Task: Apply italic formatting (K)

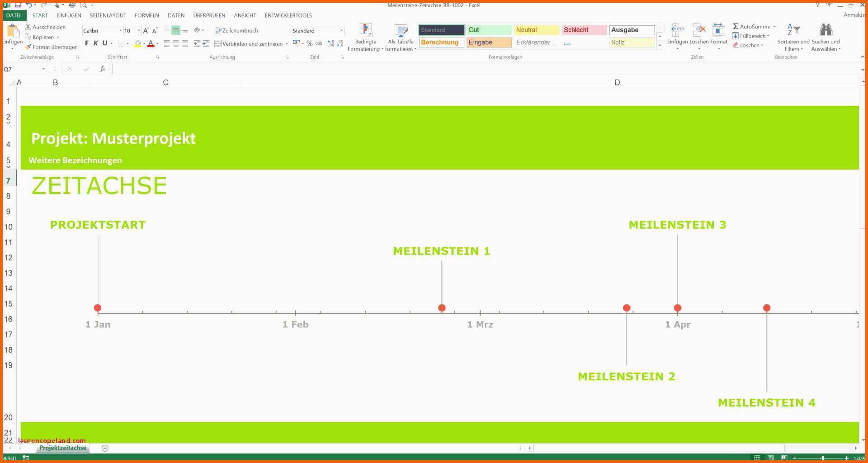Action: click(x=95, y=43)
